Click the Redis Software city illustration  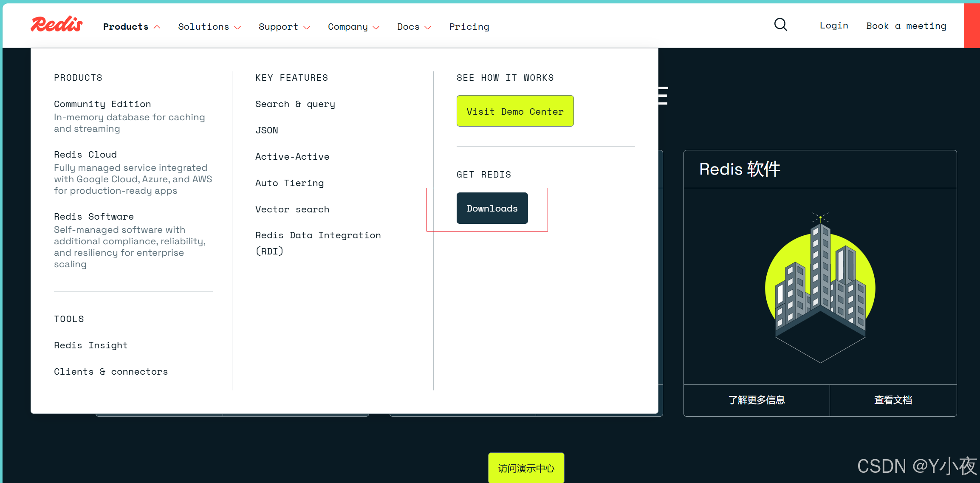click(x=820, y=287)
